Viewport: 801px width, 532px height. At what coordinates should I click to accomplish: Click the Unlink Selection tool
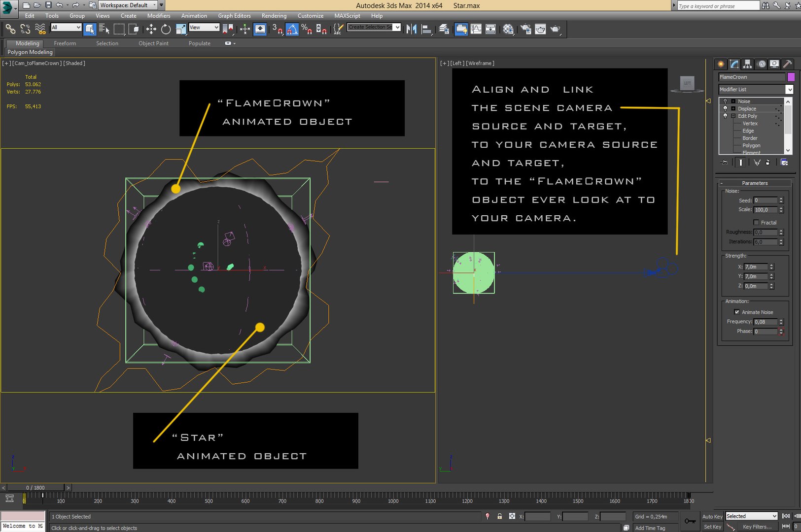point(25,29)
